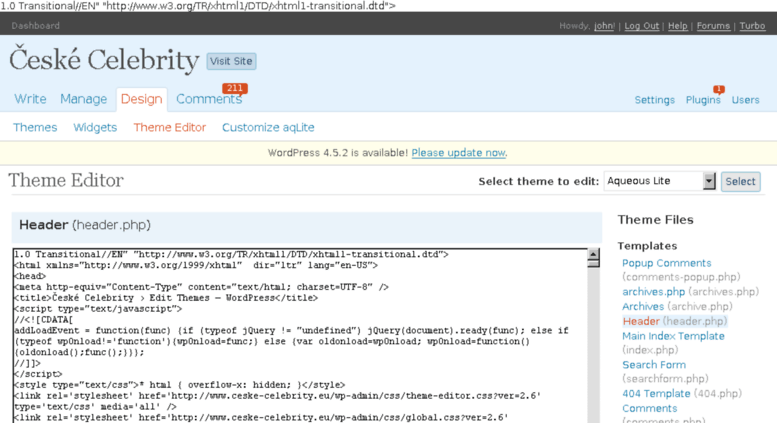Click the Templates subheading

click(647, 246)
